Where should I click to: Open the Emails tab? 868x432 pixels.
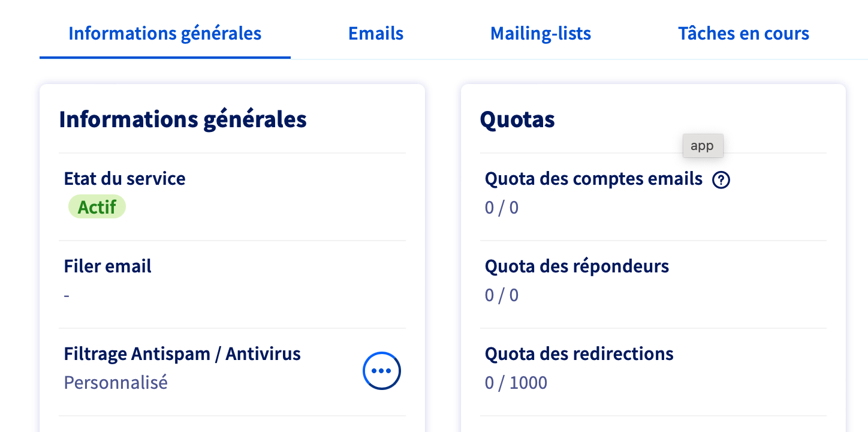pyautogui.click(x=376, y=33)
